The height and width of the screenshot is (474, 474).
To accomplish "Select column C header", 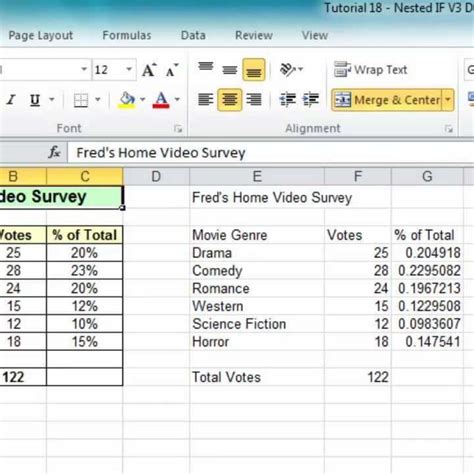I will click(85, 176).
